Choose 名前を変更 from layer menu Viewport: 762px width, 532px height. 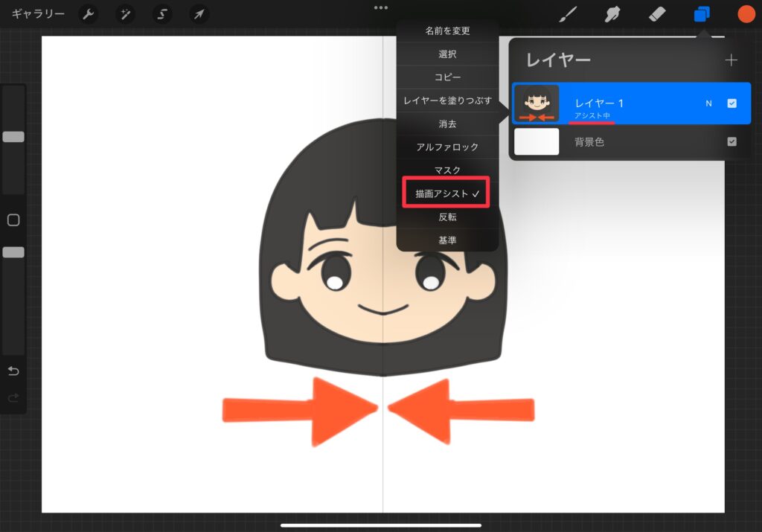tap(447, 31)
